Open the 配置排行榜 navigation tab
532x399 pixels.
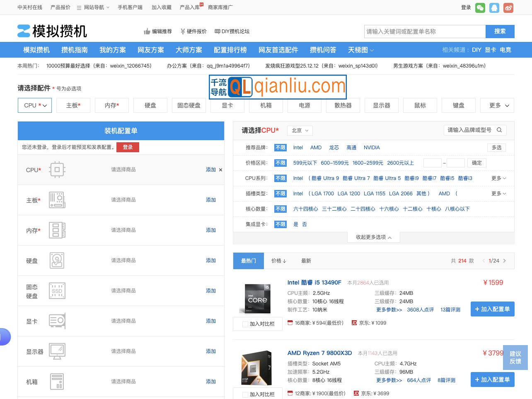(230, 50)
